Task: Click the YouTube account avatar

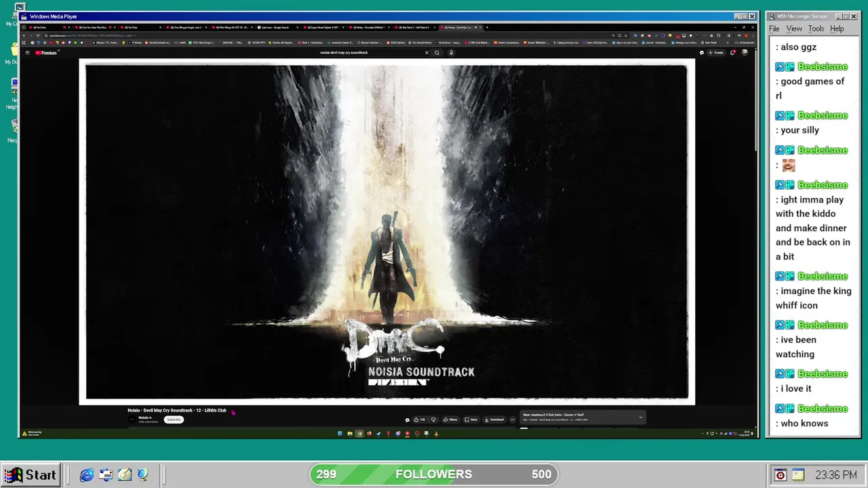Action: click(x=745, y=52)
